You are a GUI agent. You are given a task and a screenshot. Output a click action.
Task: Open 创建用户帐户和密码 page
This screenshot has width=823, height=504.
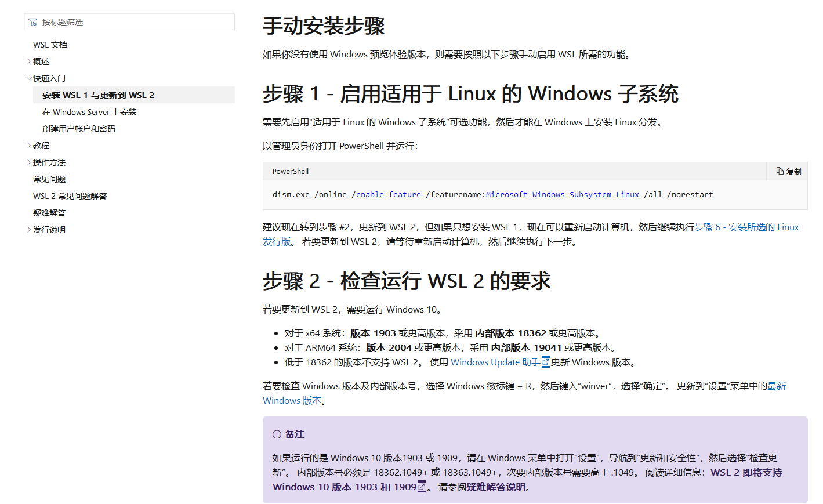[79, 129]
